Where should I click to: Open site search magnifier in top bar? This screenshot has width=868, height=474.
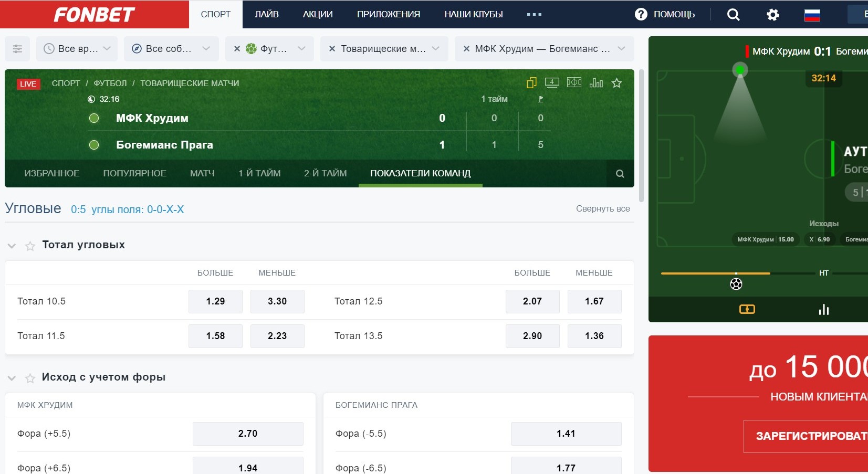pos(733,15)
